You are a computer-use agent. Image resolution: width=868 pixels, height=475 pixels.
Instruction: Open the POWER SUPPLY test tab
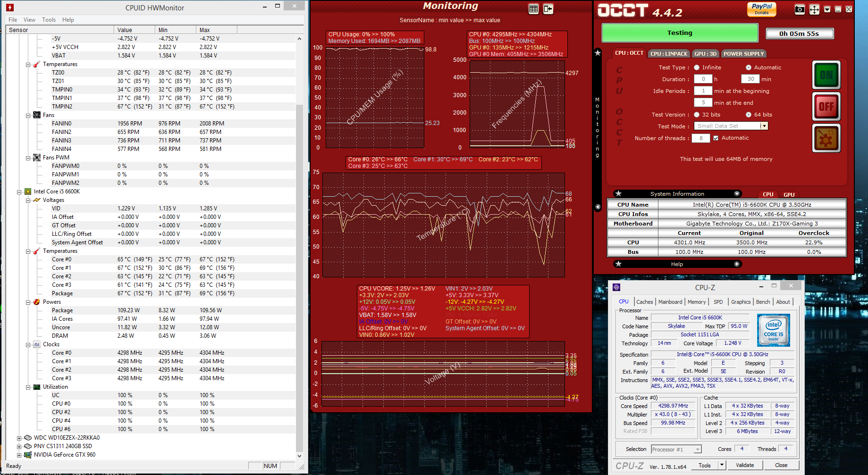[744, 54]
